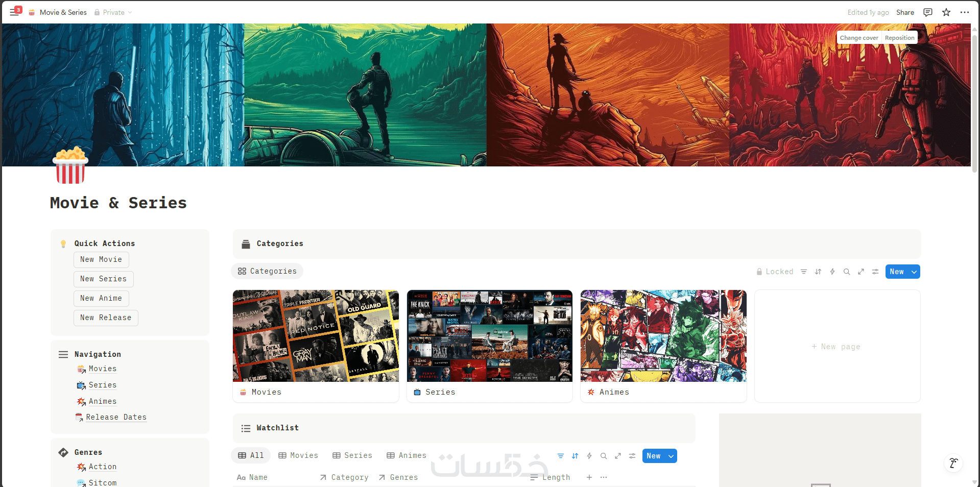Click the Quick Actions heading
Screen dimensions: 980x487
click(105, 243)
